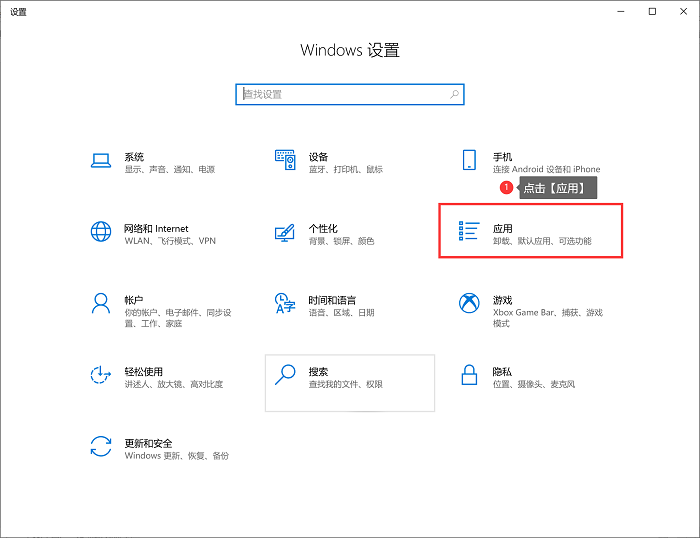The width and height of the screenshot is (700, 538).
Task: Click the System laptop icon
Action: coord(100,162)
